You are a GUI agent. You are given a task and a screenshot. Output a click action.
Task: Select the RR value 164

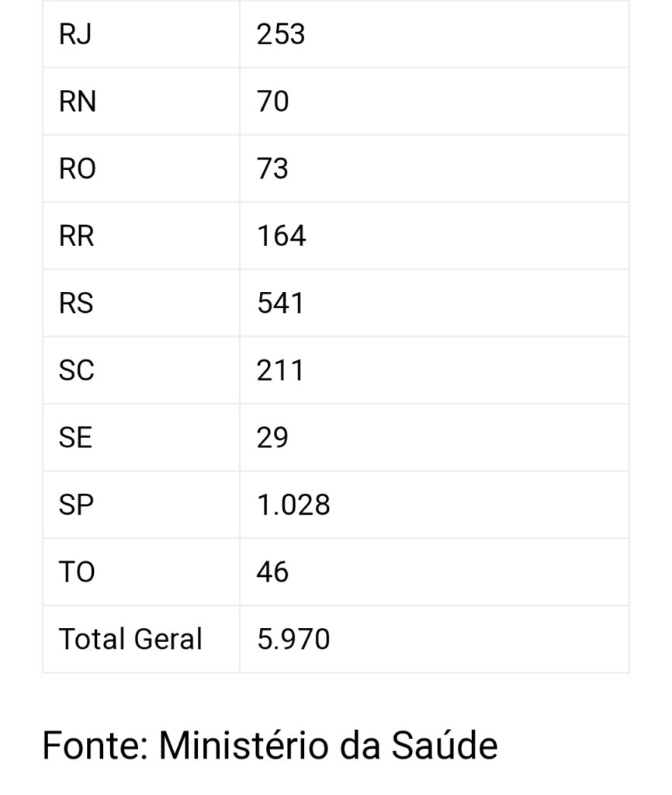point(281,236)
